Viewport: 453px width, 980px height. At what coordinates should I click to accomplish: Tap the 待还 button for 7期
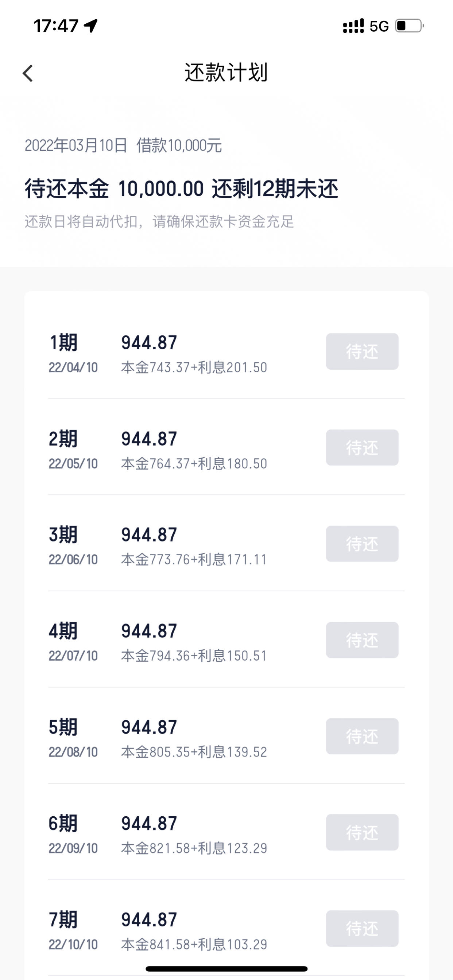362,929
